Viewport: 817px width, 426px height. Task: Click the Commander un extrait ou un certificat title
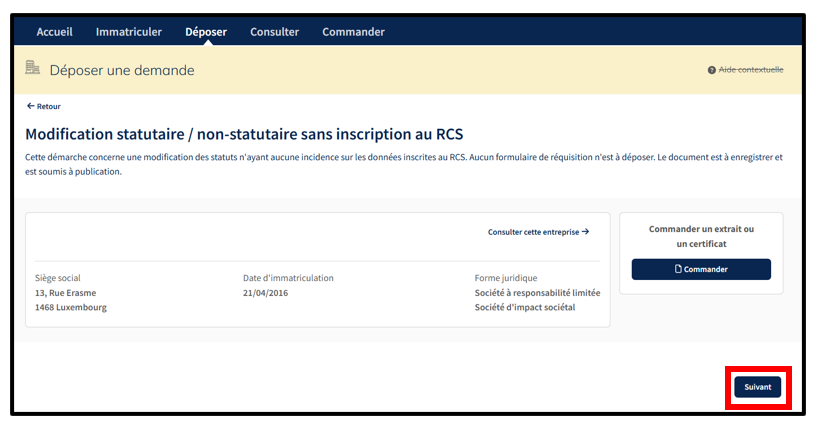tap(701, 236)
